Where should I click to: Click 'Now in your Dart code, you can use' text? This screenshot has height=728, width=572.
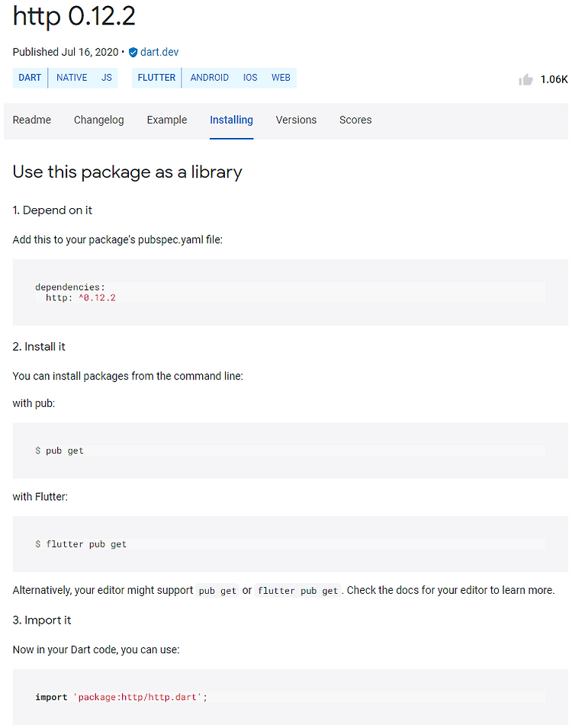(x=96, y=649)
